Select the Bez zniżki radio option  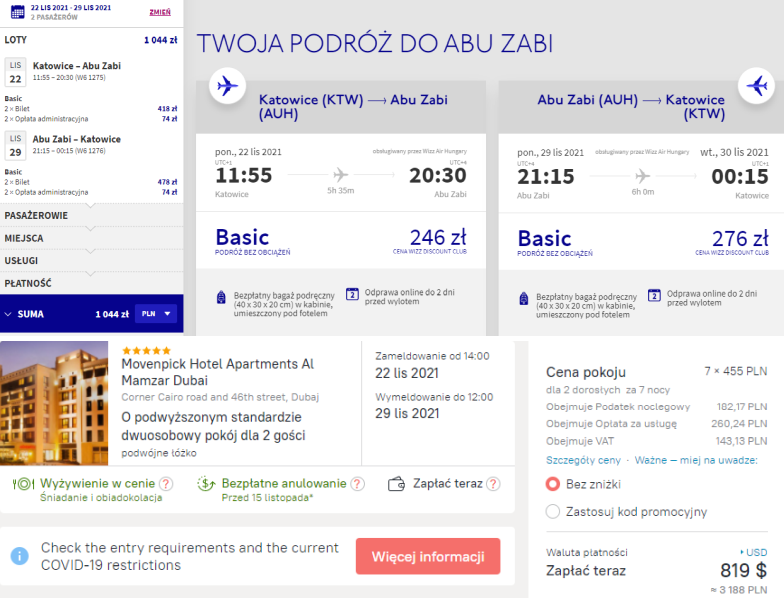click(553, 484)
